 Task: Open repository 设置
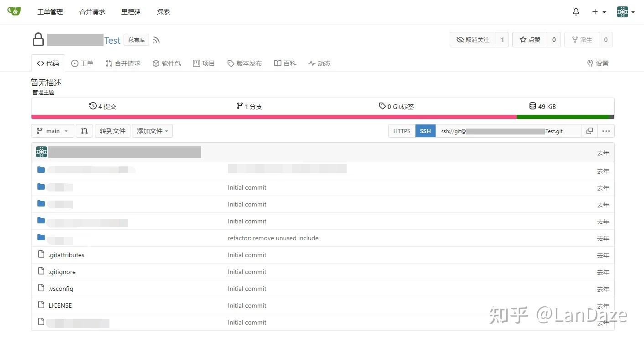(x=598, y=63)
